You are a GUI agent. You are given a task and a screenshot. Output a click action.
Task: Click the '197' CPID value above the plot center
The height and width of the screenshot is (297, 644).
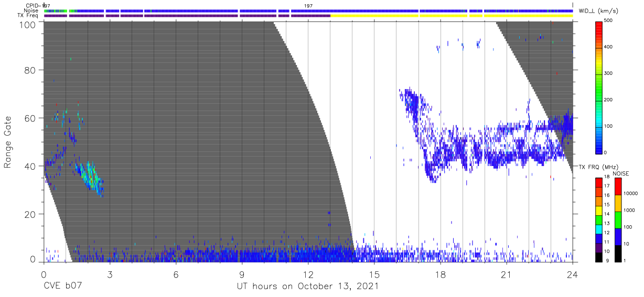[308, 5]
